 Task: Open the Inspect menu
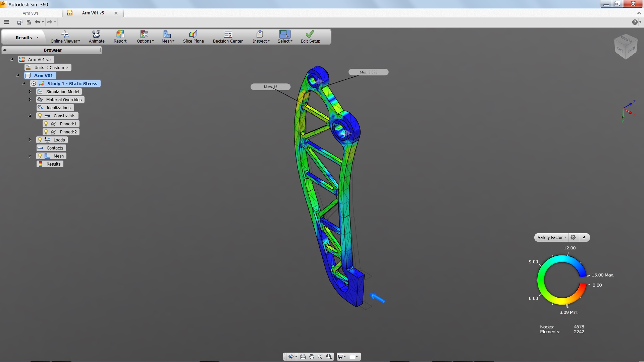coord(261,37)
